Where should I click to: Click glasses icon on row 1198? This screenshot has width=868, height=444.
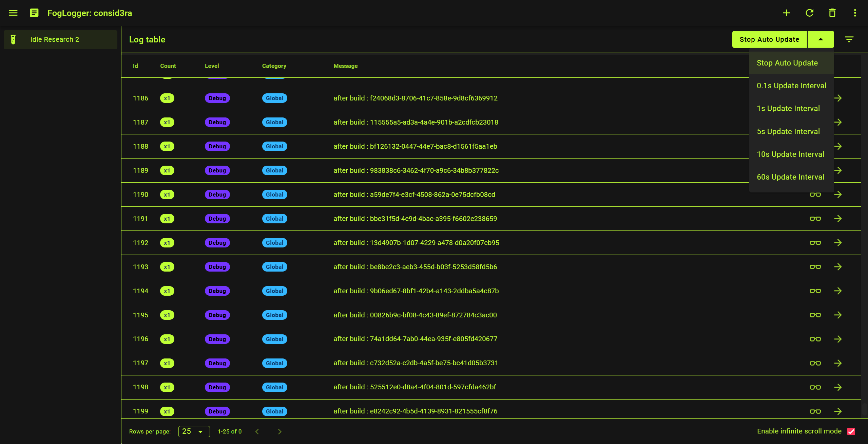click(x=815, y=387)
